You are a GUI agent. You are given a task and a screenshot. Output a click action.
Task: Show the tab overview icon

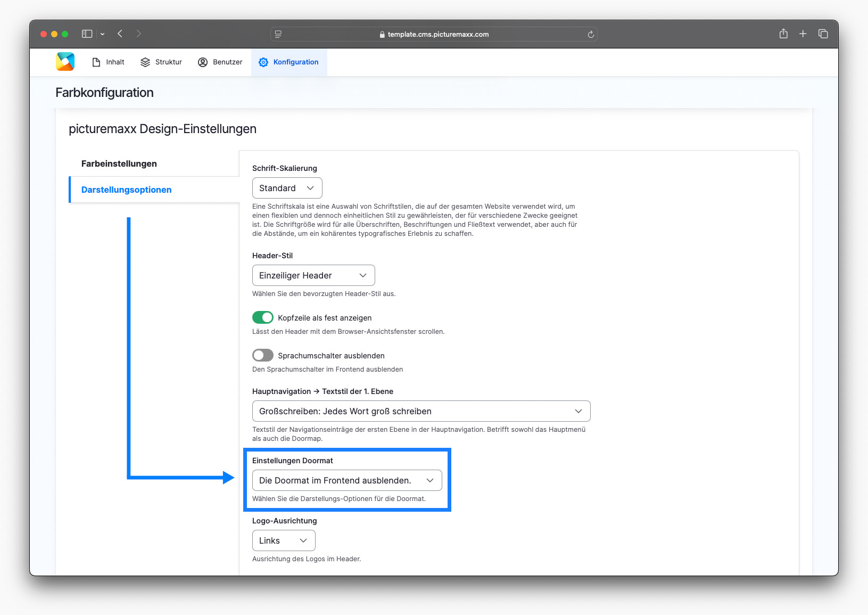(823, 34)
